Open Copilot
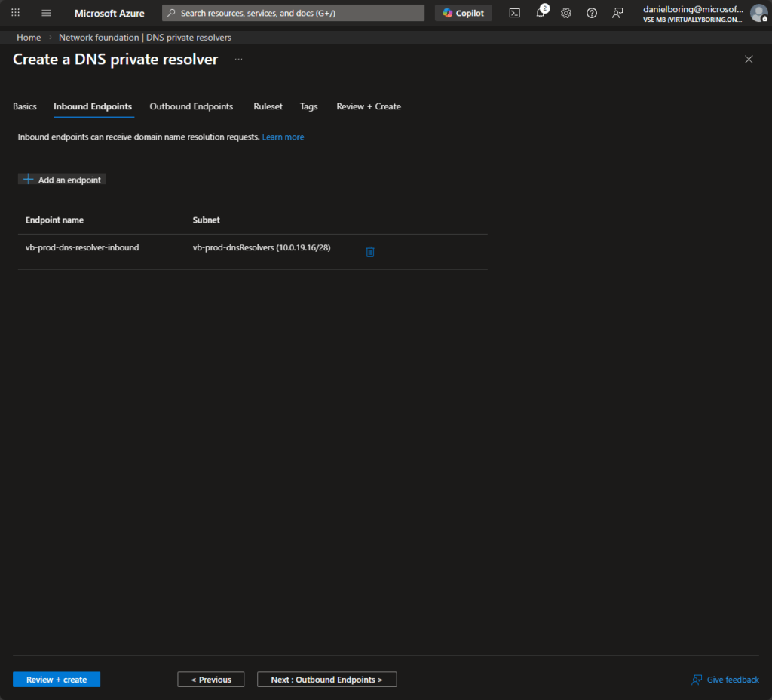Viewport: 772px width, 700px height. (464, 14)
